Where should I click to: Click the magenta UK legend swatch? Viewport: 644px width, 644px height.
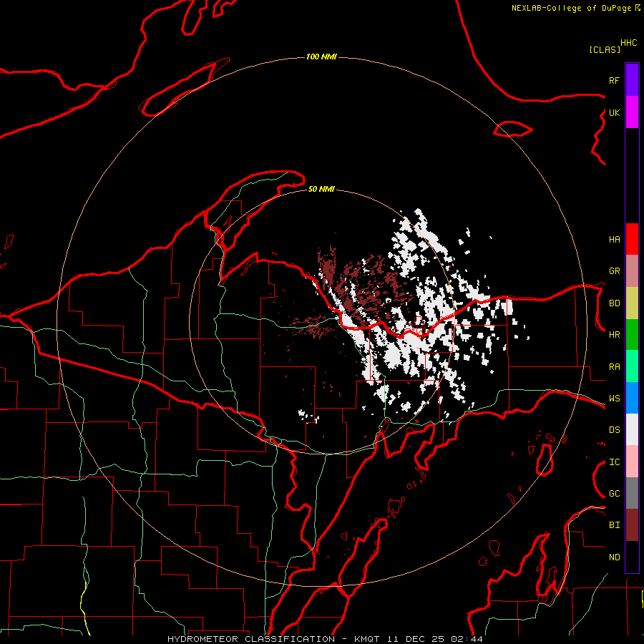tap(632, 112)
